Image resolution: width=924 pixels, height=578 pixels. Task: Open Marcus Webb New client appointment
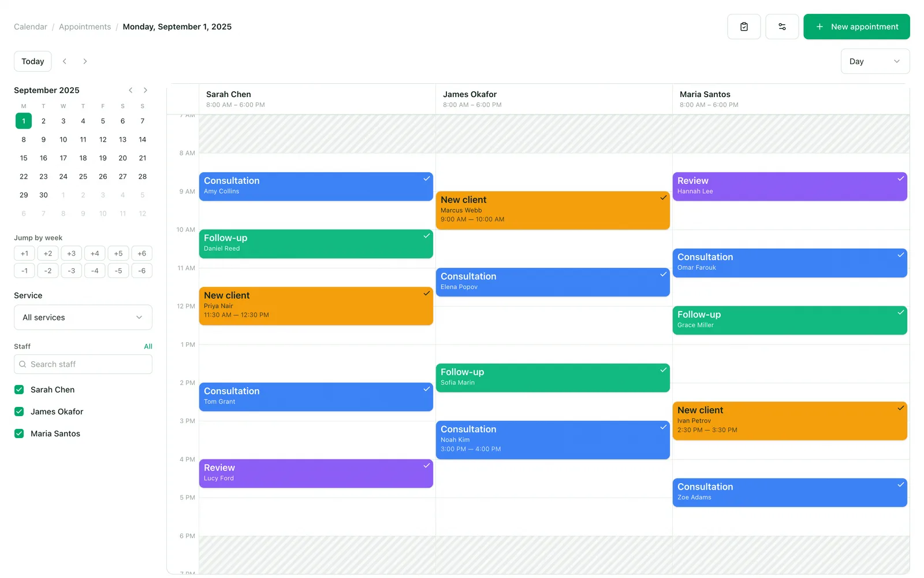coord(553,210)
